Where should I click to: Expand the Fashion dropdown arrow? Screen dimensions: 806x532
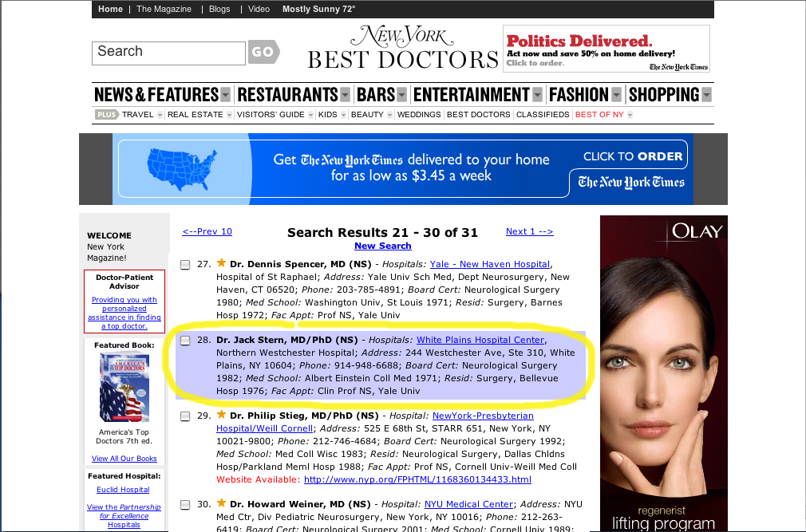616,95
